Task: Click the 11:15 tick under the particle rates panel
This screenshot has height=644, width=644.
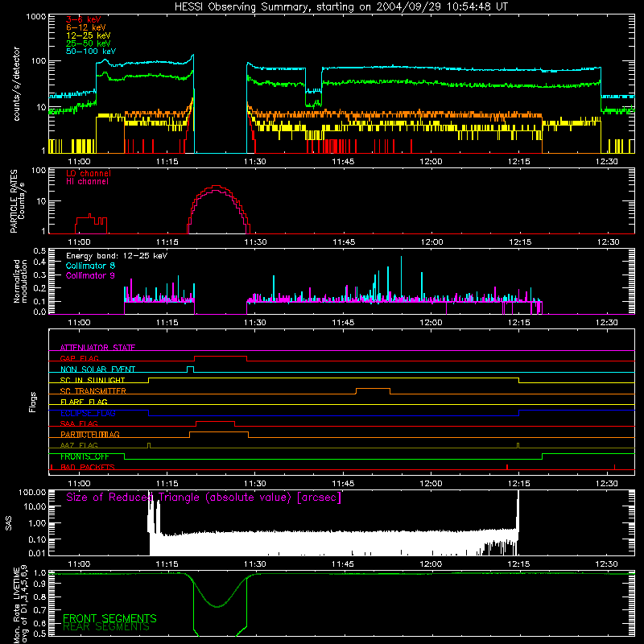Action: [167, 242]
